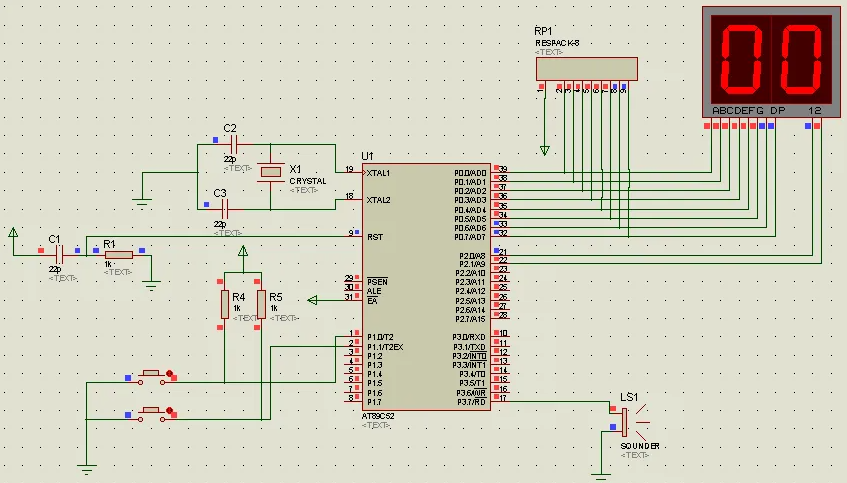Click the AT89C52 part name label
847x483 pixels.
[x=378, y=417]
